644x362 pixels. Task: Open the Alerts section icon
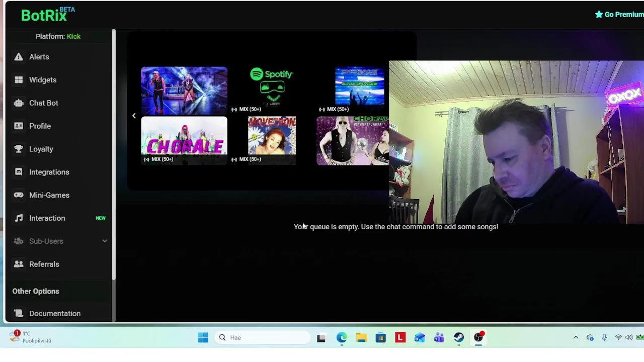click(x=19, y=57)
